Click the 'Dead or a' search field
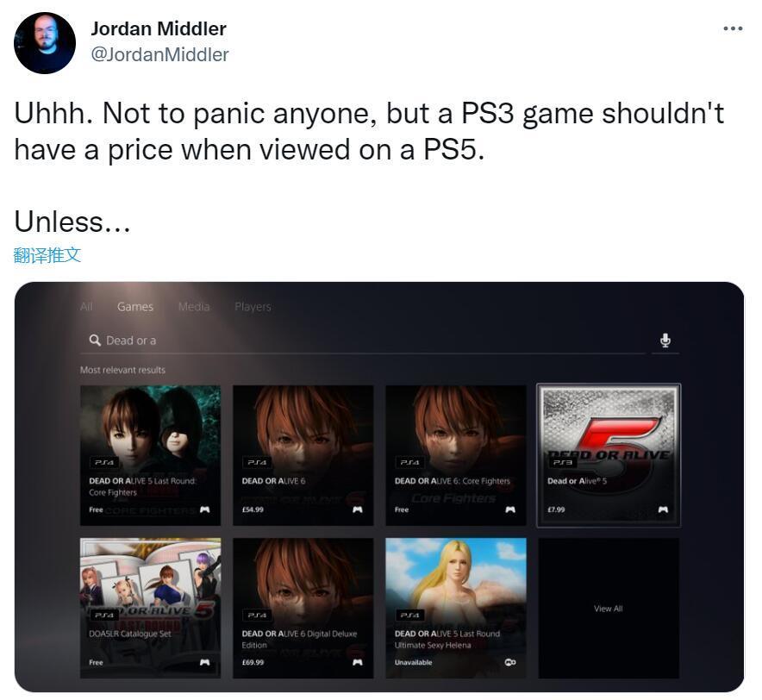 (363, 341)
